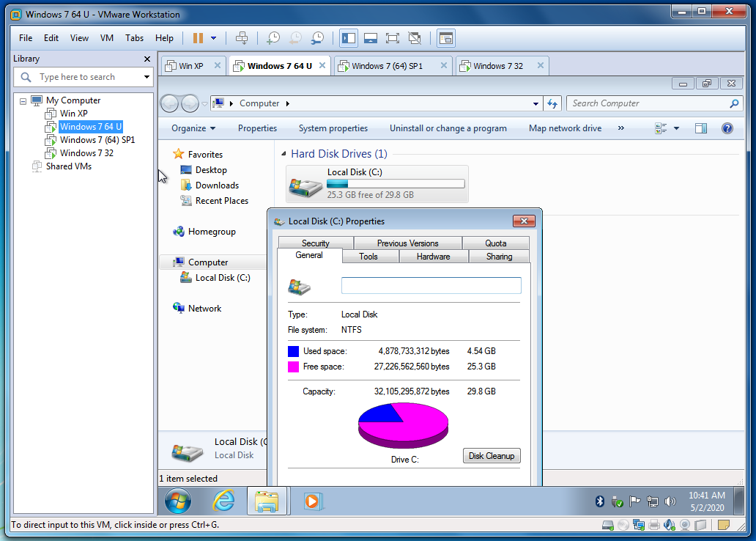The image size is (756, 541).
Task: Switch to the Win XP tab
Action: tap(191, 66)
